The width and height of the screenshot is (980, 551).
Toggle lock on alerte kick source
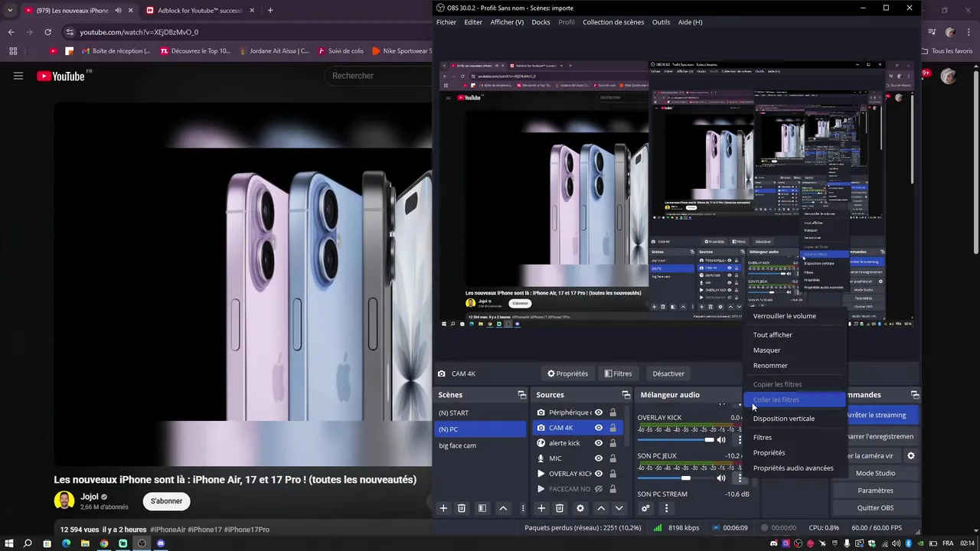click(x=612, y=443)
